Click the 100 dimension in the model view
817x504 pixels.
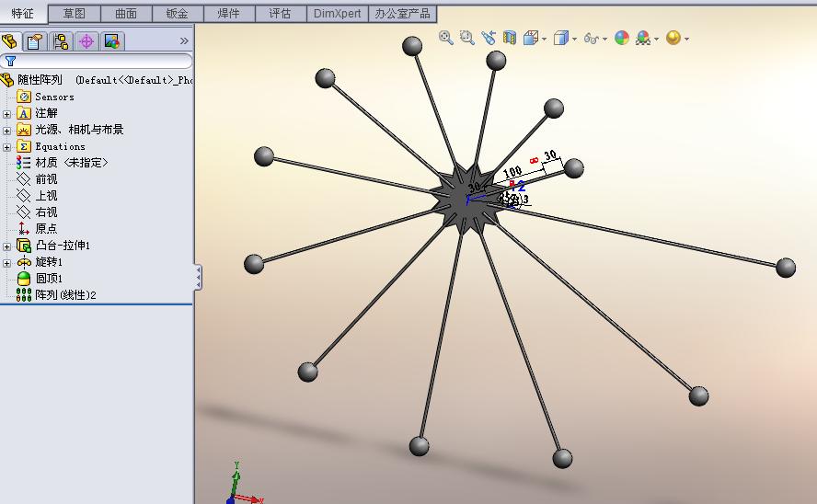coord(512,171)
